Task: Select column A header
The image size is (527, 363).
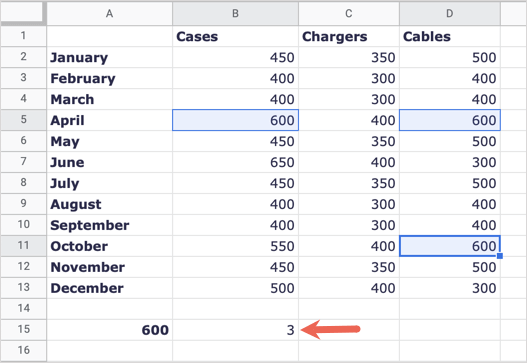Action: (109, 13)
